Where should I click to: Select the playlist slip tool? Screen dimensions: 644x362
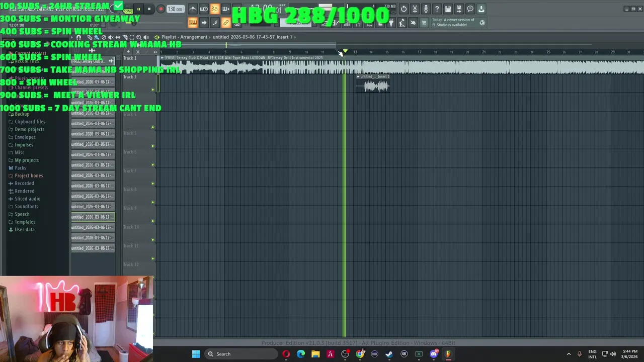(118, 37)
